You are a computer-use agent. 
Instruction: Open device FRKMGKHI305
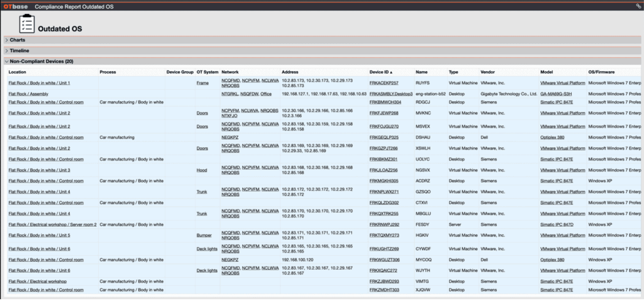[384, 181]
